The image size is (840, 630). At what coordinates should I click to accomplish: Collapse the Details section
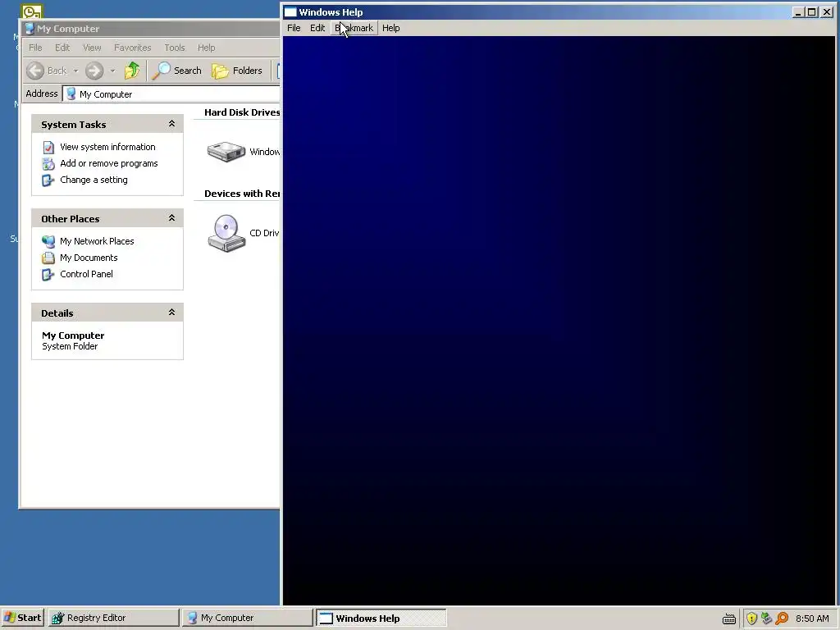tap(171, 313)
